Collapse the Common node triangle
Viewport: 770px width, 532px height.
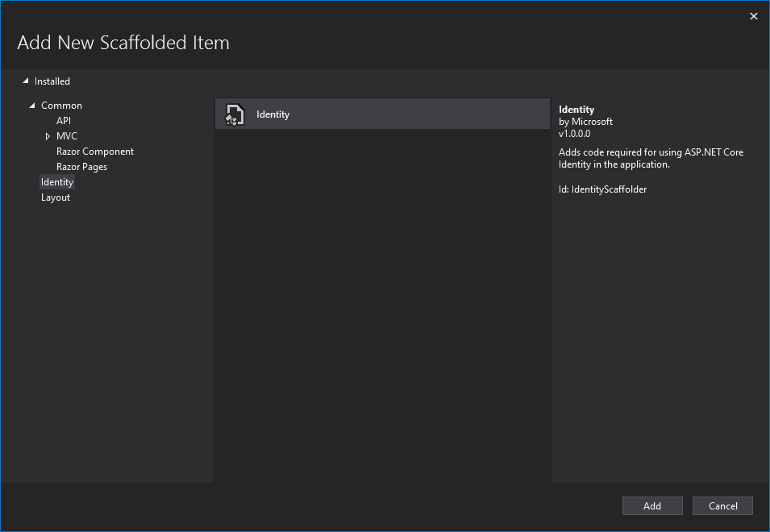(32, 105)
